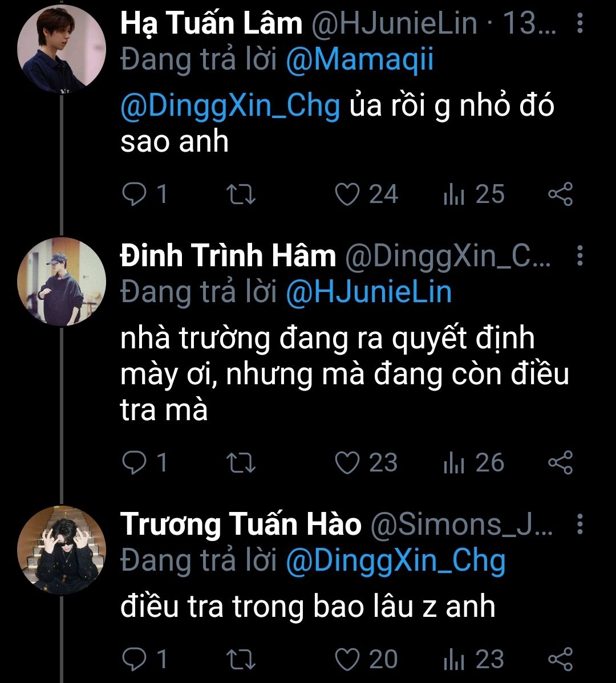Share Hạ Tuấn Lâm's tweet
Image resolution: width=616 pixels, height=683 pixels.
pos(560,194)
